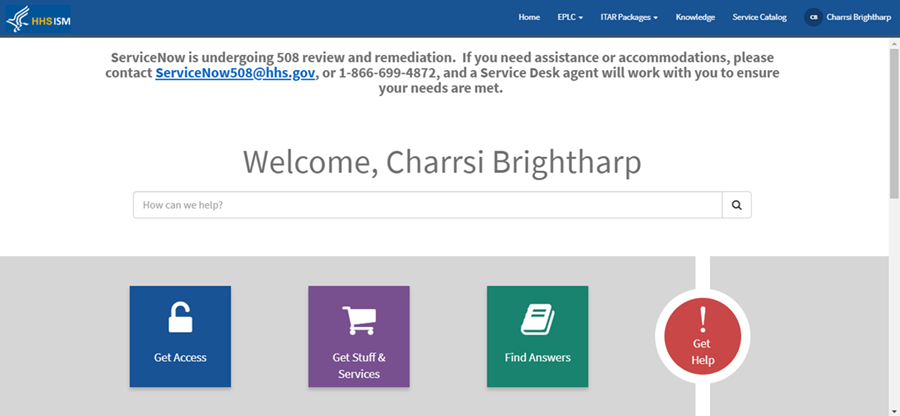900x416 pixels.
Task: Expand the EPLC dropdown menu
Action: pyautogui.click(x=570, y=17)
